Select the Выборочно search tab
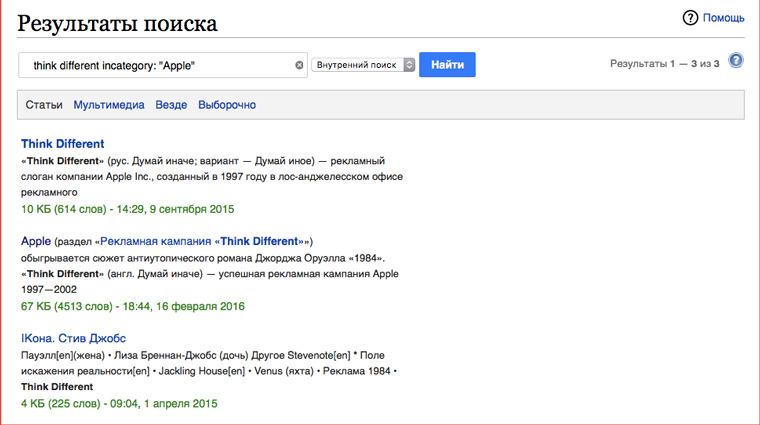The width and height of the screenshot is (760, 425). pos(227,105)
